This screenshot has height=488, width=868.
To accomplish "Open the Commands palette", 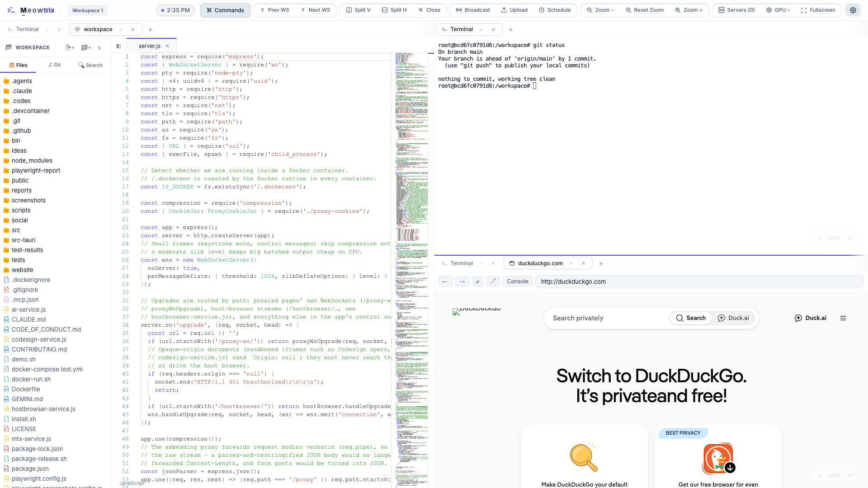I will coord(225,10).
